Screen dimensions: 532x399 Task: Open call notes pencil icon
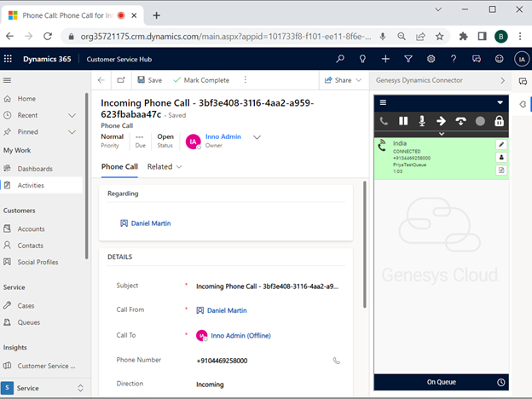[x=500, y=144]
